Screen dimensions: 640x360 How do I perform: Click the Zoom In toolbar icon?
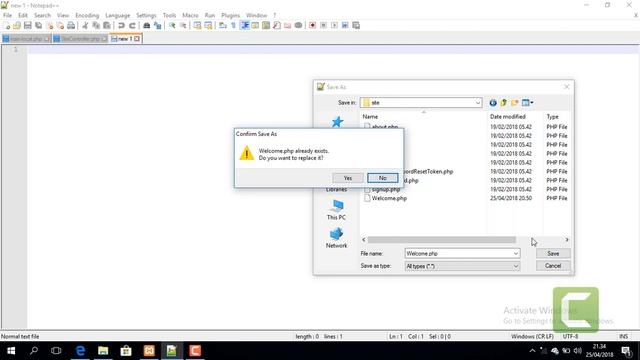pos(172,25)
